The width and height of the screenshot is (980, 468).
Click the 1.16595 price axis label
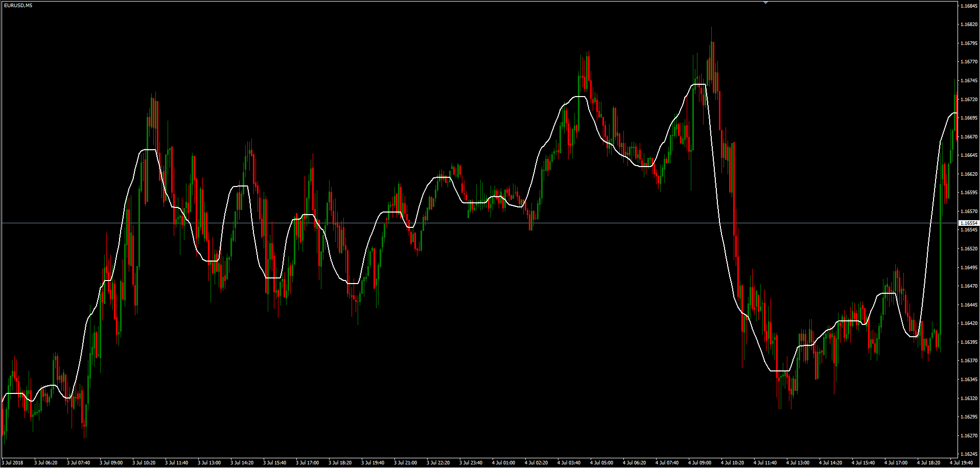[x=969, y=193]
